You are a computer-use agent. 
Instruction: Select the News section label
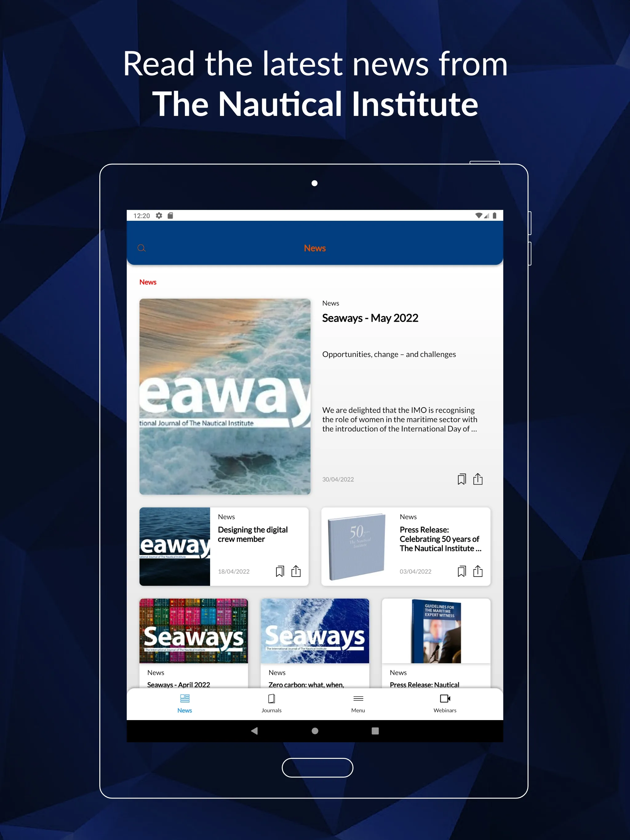[x=149, y=281]
